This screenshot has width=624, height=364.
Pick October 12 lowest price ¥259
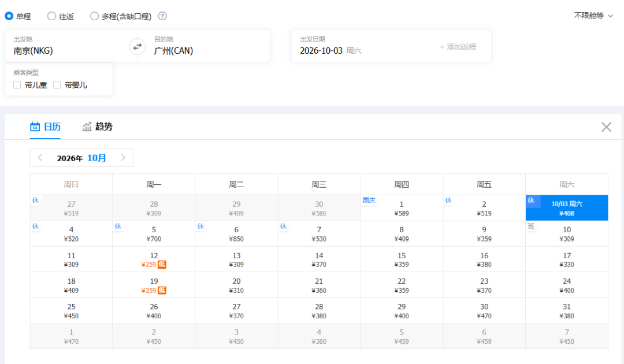(154, 259)
